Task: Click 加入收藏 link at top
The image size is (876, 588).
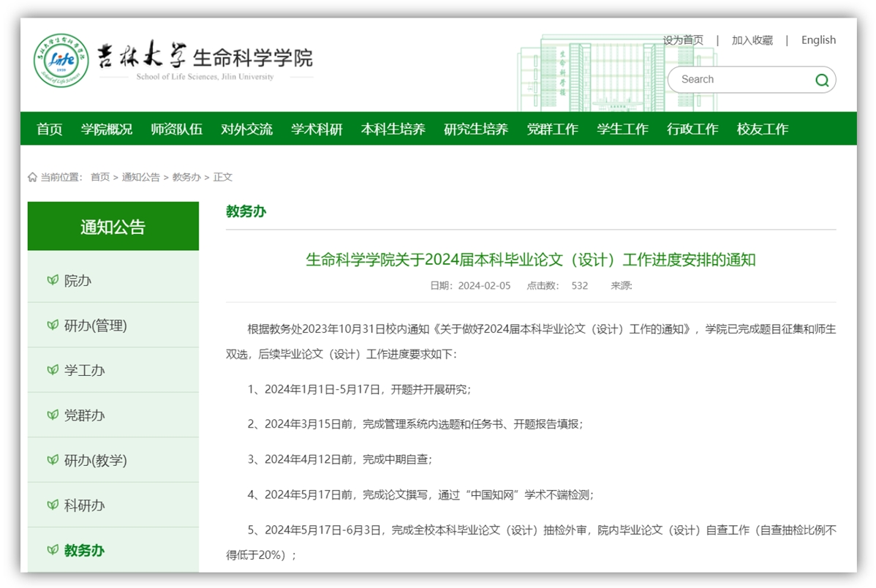Action: pos(752,40)
